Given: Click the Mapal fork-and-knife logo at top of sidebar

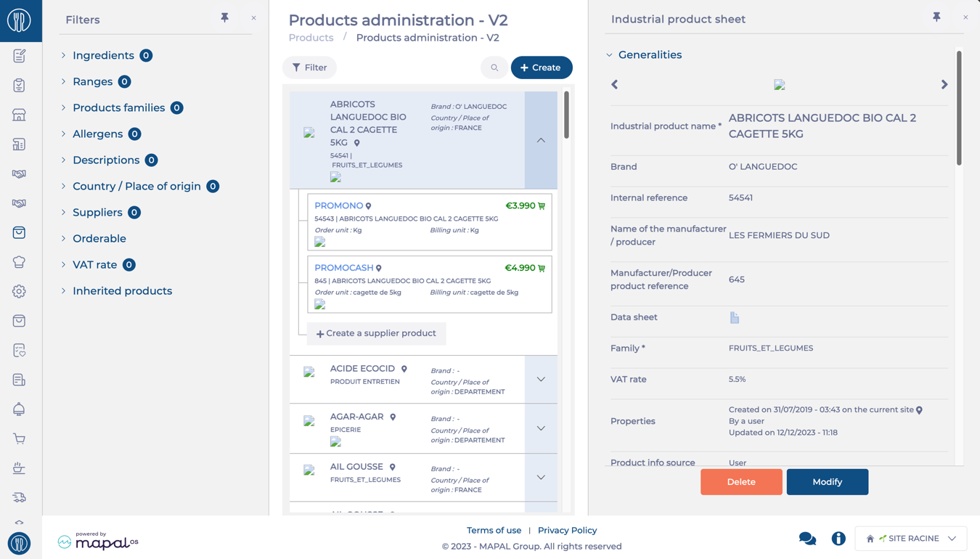Looking at the screenshot, I should click(19, 20).
